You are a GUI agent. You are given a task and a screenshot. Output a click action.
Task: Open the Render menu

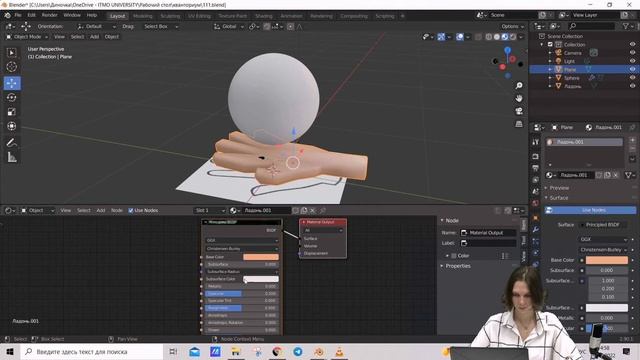pyautogui.click(x=49, y=15)
